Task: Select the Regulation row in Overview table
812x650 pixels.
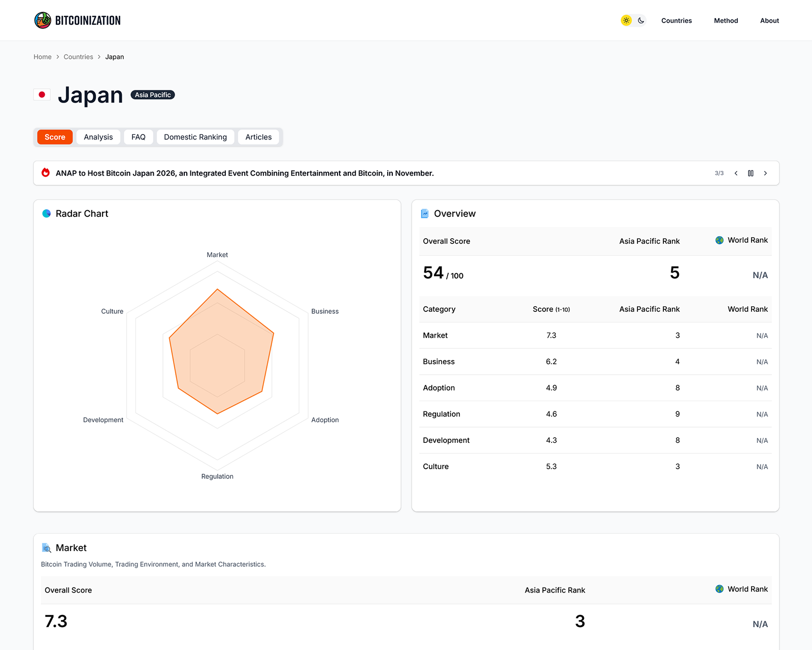Action: (x=595, y=414)
